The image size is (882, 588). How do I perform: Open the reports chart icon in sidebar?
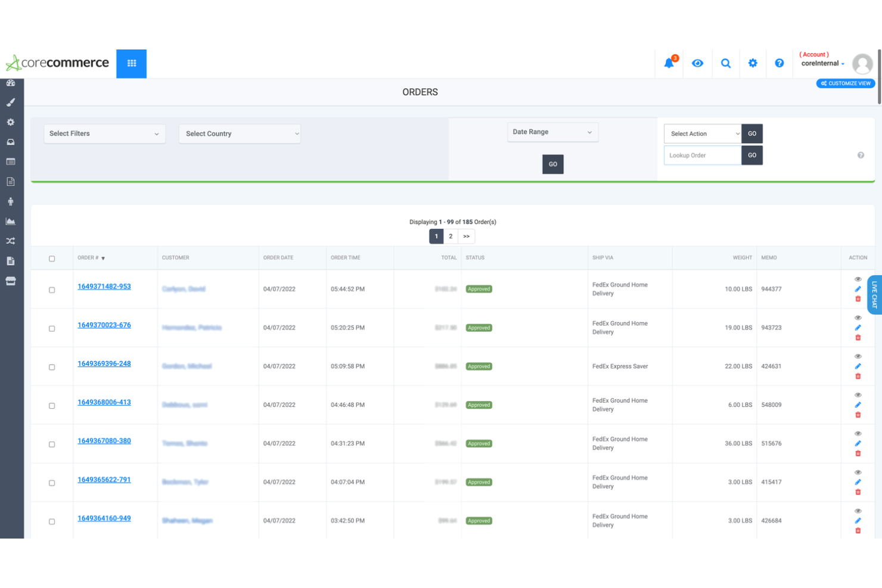(11, 221)
